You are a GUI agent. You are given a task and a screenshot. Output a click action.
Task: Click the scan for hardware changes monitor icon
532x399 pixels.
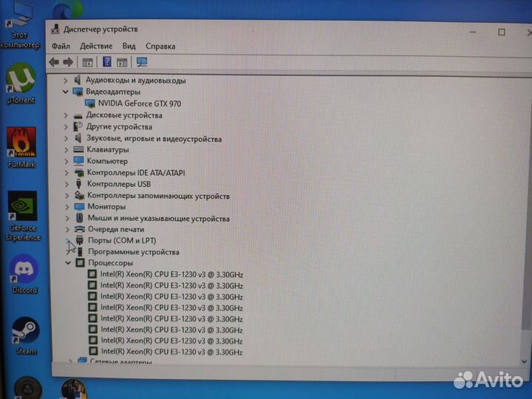coord(142,62)
